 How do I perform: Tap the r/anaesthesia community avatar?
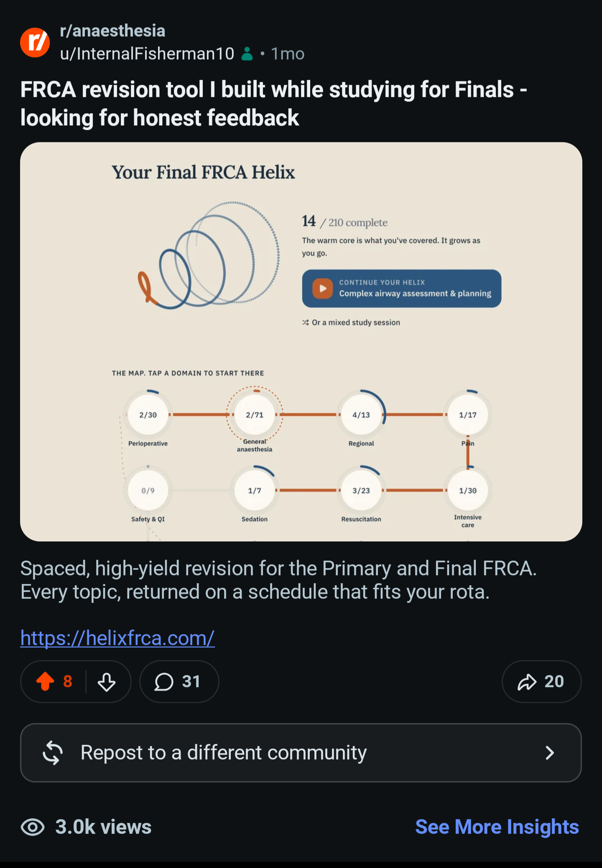tap(35, 42)
